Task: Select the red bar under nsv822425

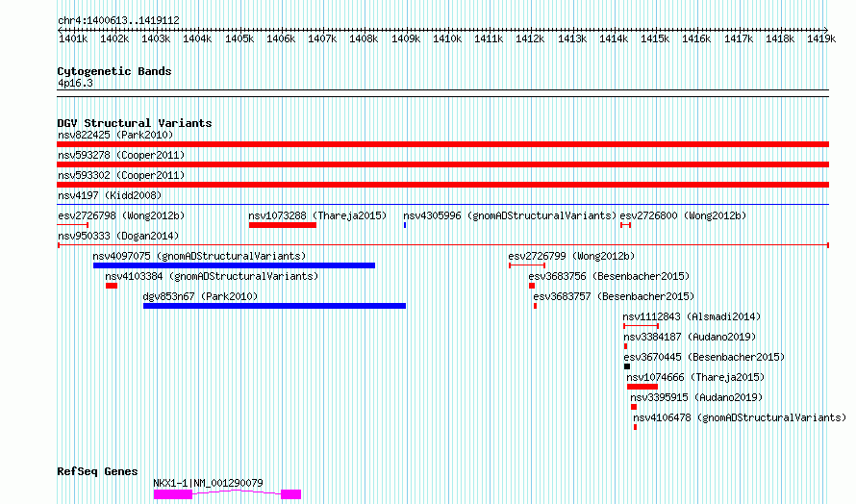Action: click(x=442, y=144)
